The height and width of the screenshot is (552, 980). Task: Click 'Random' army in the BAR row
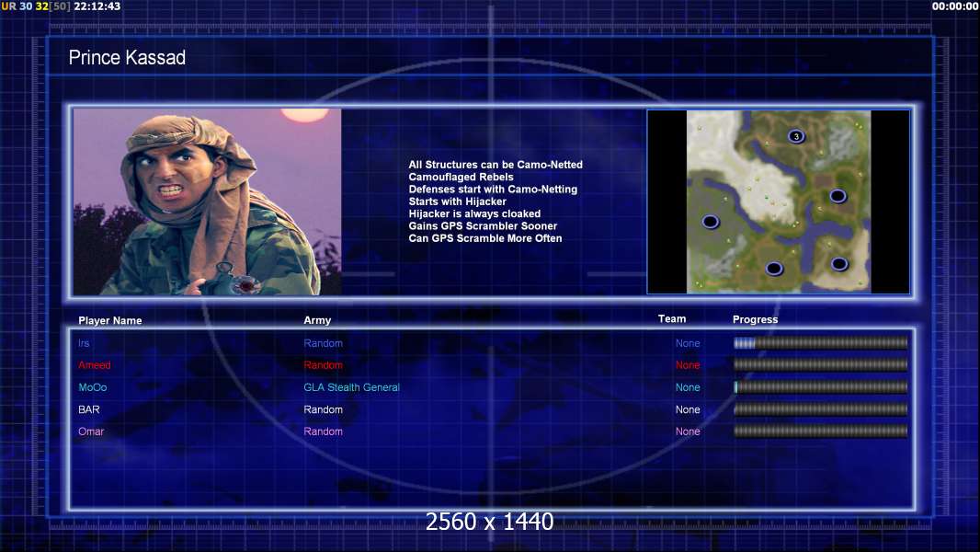click(323, 409)
